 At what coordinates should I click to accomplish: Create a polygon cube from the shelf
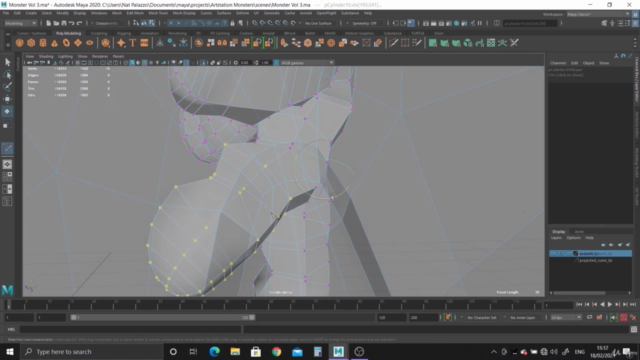tap(31, 43)
